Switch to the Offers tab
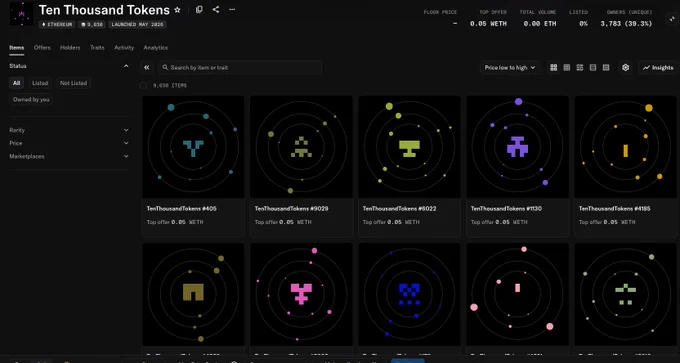680x363 pixels. pyautogui.click(x=42, y=48)
